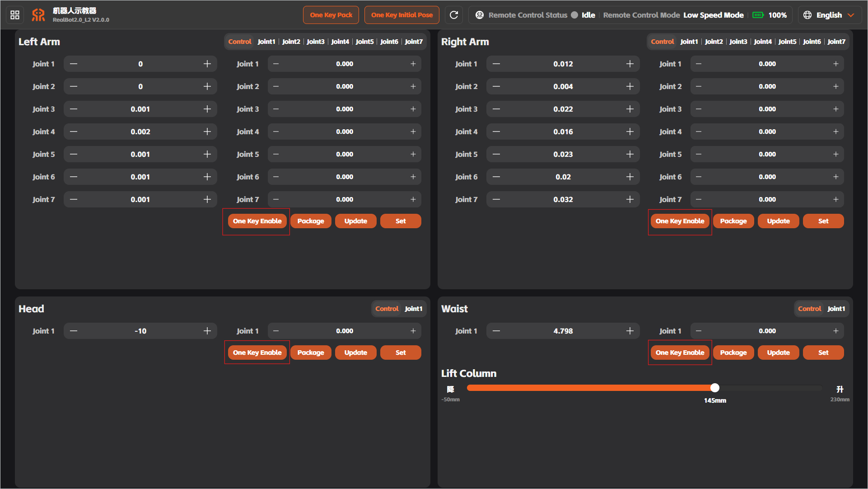Select Left Arm Joint3 tab
Viewport: 868px width, 489px height.
[x=316, y=42]
